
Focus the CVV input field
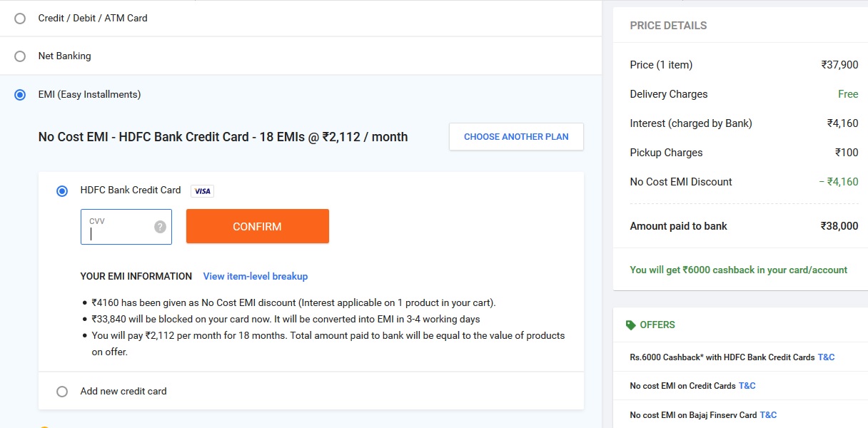coord(126,227)
